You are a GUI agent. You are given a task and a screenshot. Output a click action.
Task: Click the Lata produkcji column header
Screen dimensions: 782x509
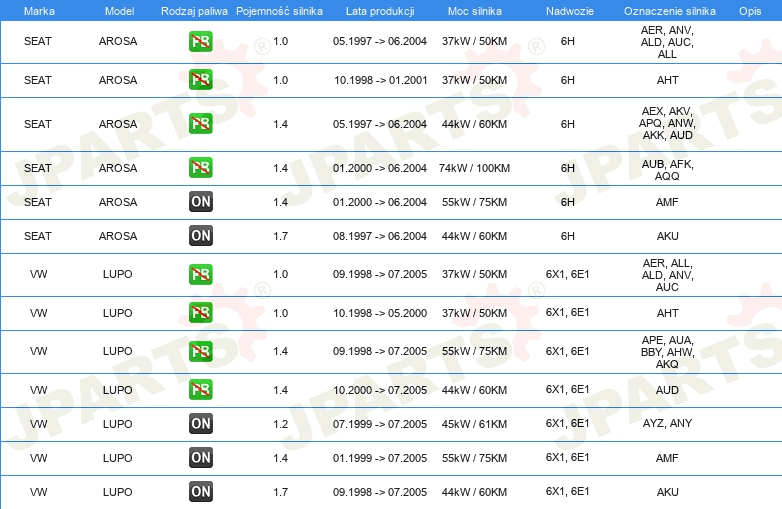[x=380, y=11]
